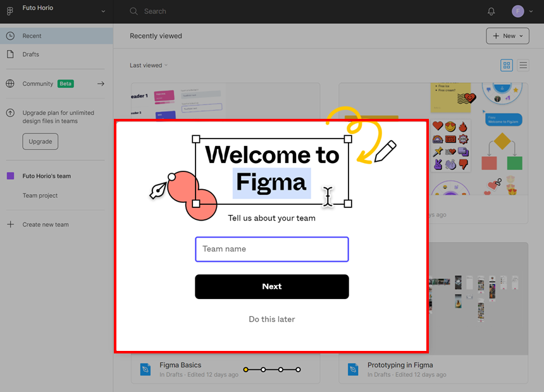Open Prototyping in Figma file
544x392 pixels.
coord(400,365)
